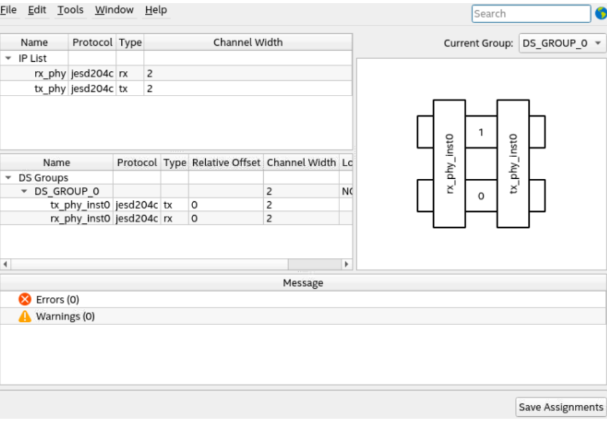The height and width of the screenshot is (422, 607).
Task: Click into the Search field
Action: (x=530, y=14)
